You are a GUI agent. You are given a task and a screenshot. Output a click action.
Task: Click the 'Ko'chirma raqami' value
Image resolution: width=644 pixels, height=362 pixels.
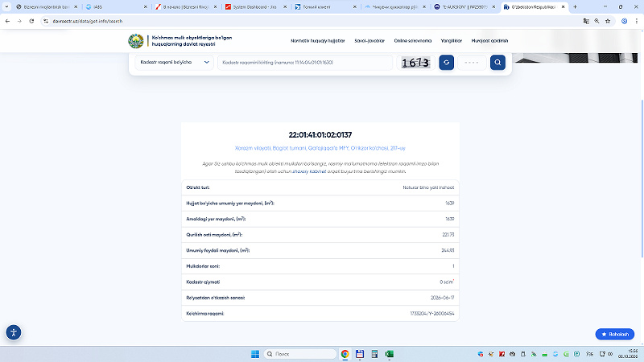[x=432, y=314]
